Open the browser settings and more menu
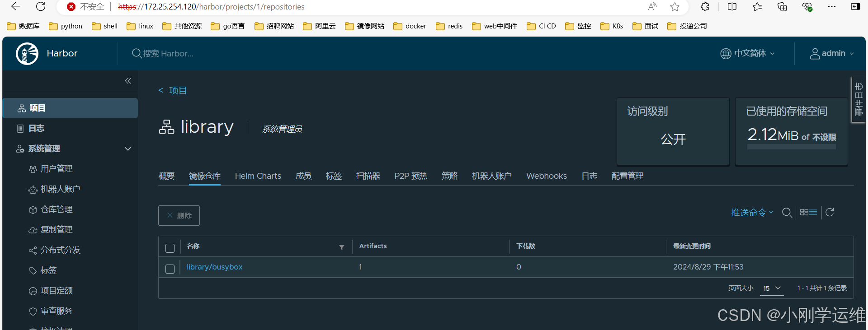868x330 pixels. [x=832, y=6]
